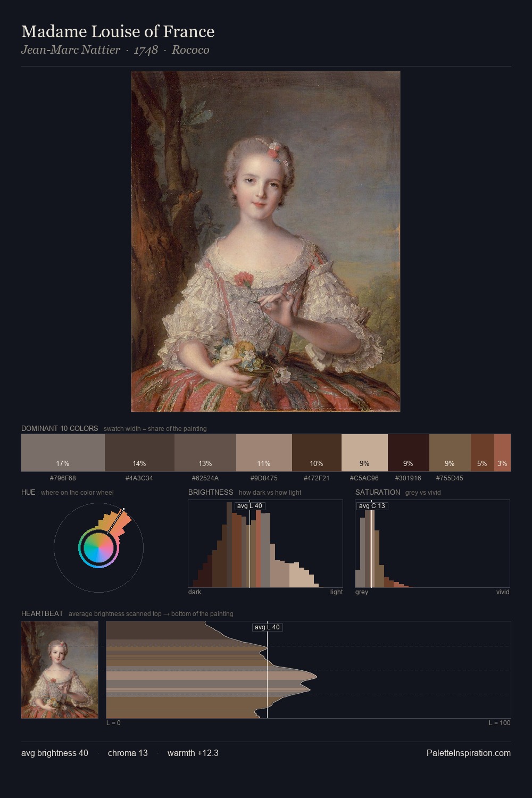The width and height of the screenshot is (532, 798).
Task: Click the 'avg L 40' brightness histogram label
Action: [250, 506]
